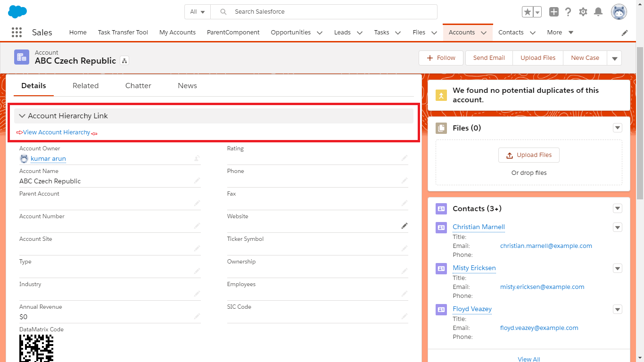Expand the Leads tab dropdown chevron
Image resolution: width=644 pixels, height=362 pixels.
click(x=360, y=33)
